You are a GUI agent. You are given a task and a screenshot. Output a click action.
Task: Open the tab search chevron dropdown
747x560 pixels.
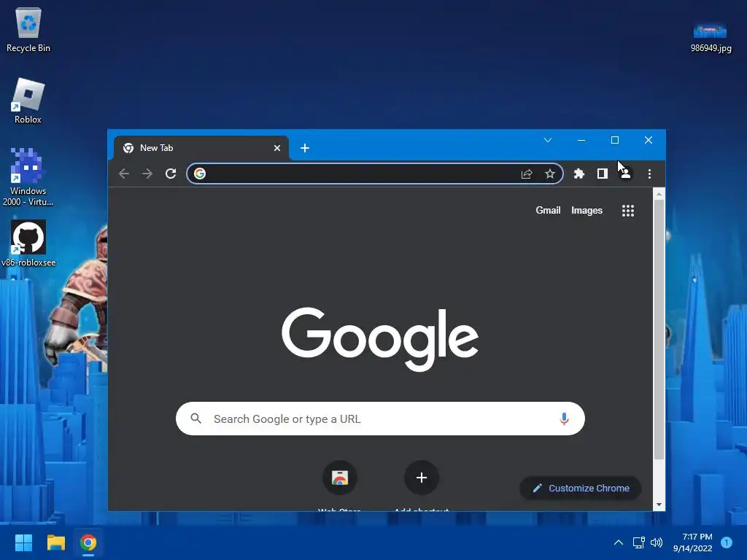click(548, 140)
